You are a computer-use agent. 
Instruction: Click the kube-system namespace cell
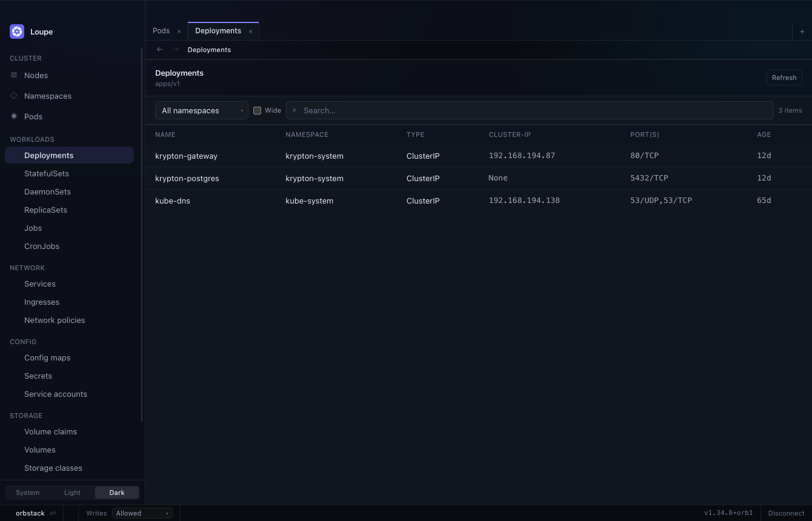click(x=309, y=201)
